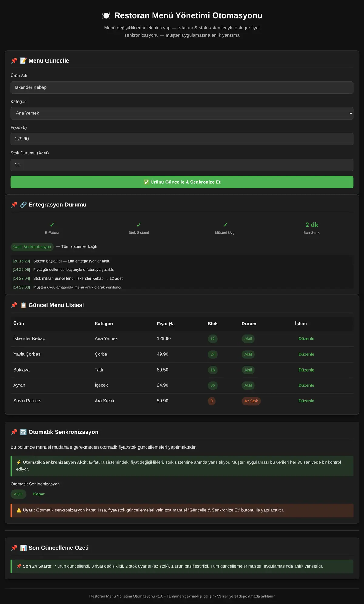Toggle the AÇIK auto-sync status pill
This screenshot has height=604, width=364.
point(19,494)
